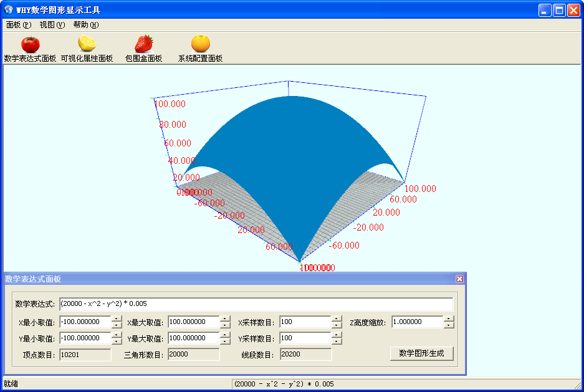This screenshot has width=584, height=392.
Task: Decrease Y采样数目 with down arrow
Action: (x=337, y=341)
